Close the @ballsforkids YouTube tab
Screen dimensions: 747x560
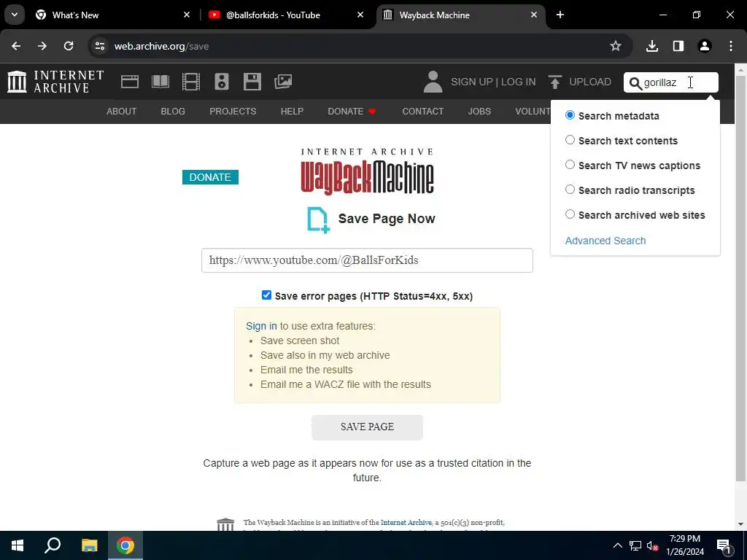tap(360, 15)
